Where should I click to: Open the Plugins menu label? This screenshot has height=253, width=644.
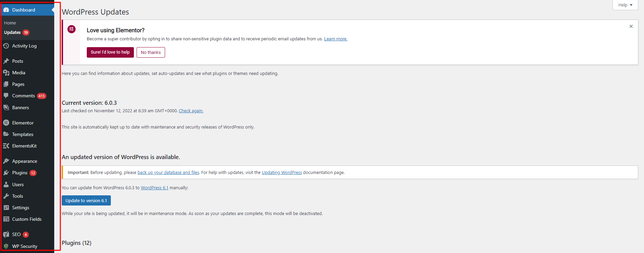[20, 173]
